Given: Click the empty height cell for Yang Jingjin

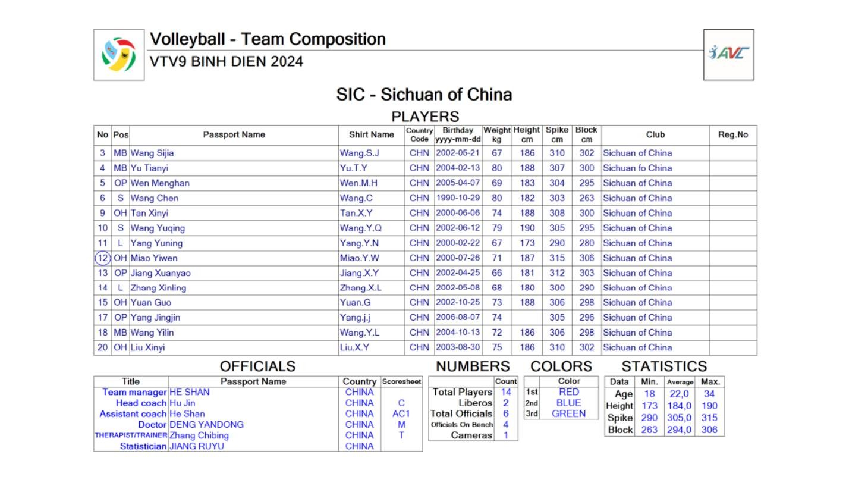Looking at the screenshot, I should coord(527,318).
